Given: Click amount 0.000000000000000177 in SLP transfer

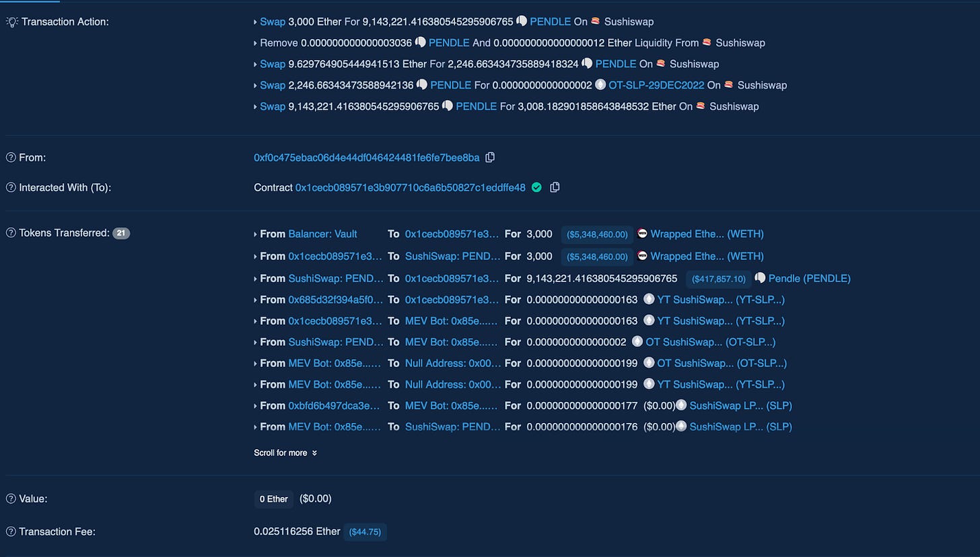Looking at the screenshot, I should (x=582, y=405).
